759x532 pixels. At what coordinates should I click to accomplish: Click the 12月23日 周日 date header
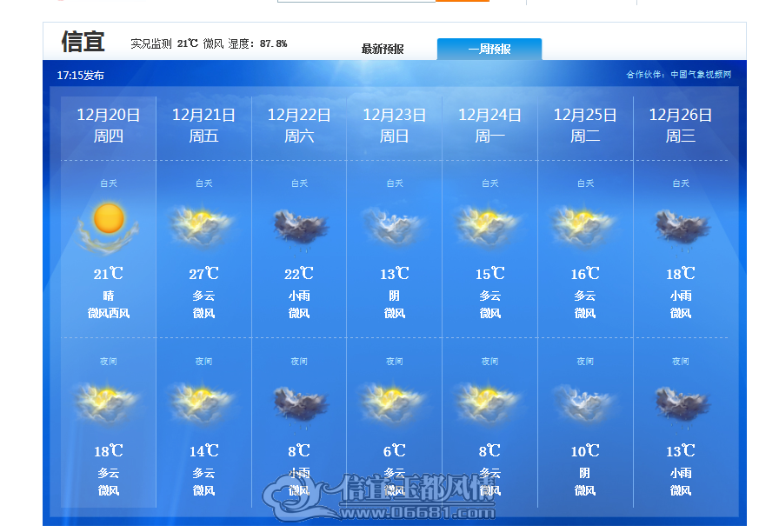click(x=395, y=125)
